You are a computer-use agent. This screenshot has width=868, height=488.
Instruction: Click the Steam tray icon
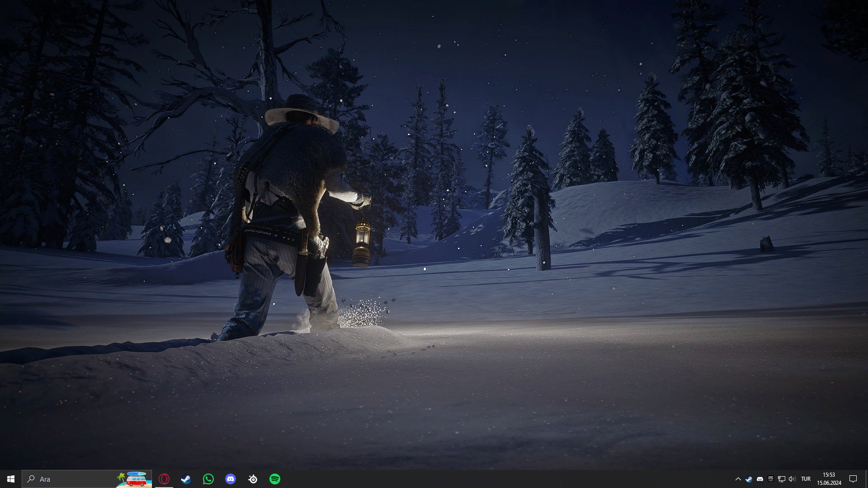click(749, 479)
